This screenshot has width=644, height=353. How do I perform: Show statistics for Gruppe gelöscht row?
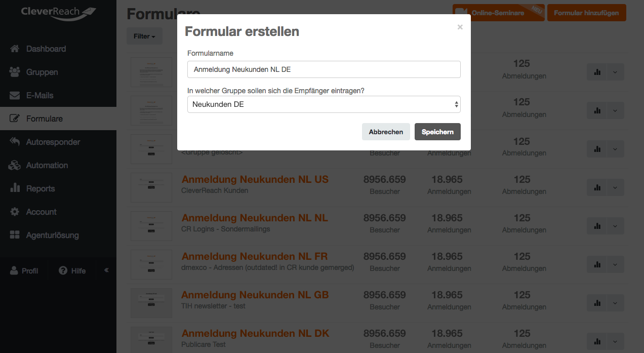click(597, 149)
